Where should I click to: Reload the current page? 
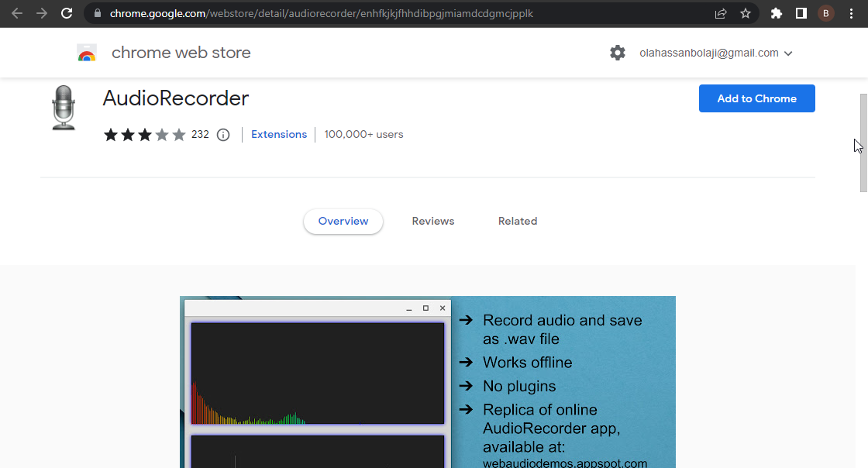point(67,13)
